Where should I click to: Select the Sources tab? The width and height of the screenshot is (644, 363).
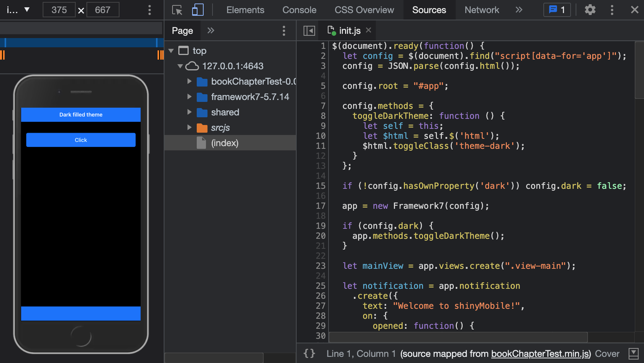coord(429,10)
